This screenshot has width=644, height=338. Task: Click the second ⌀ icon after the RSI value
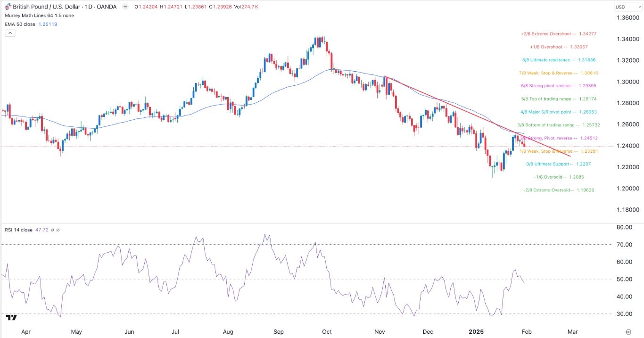(x=58, y=230)
